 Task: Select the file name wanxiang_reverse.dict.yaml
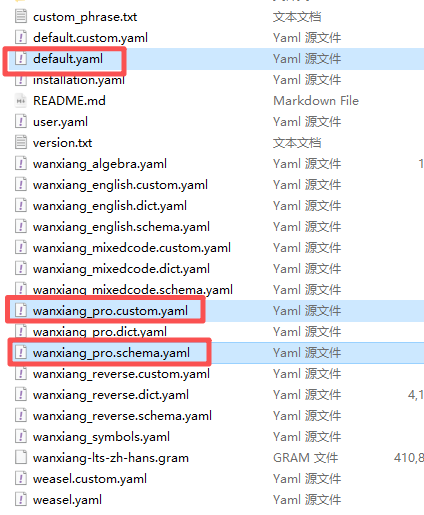click(111, 395)
